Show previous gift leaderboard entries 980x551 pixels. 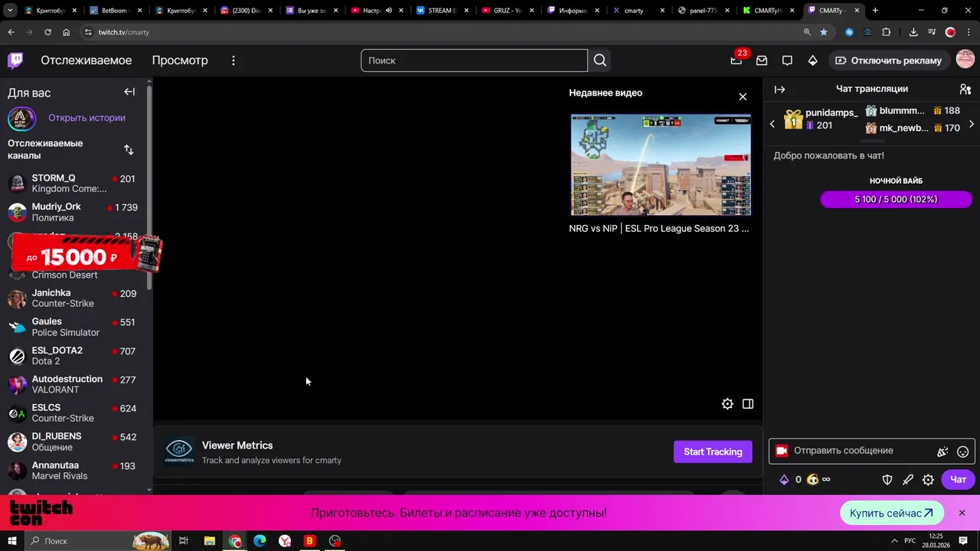pos(772,124)
